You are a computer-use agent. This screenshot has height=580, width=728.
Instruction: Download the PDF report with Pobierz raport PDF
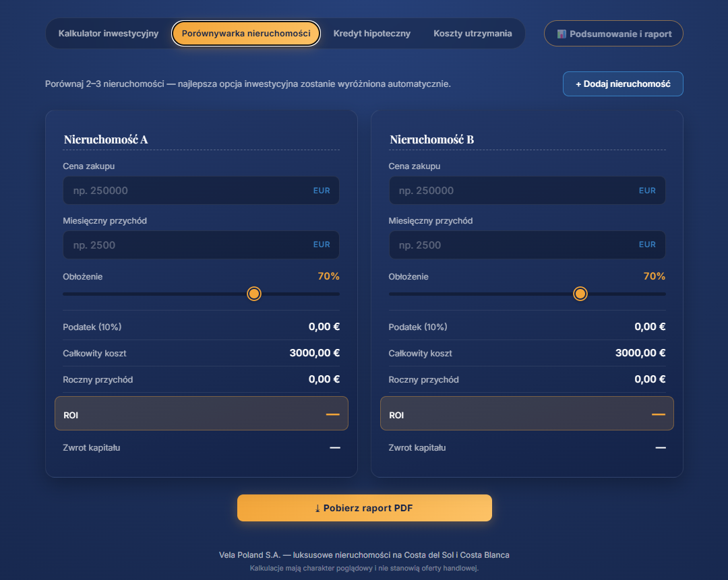pyautogui.click(x=365, y=508)
